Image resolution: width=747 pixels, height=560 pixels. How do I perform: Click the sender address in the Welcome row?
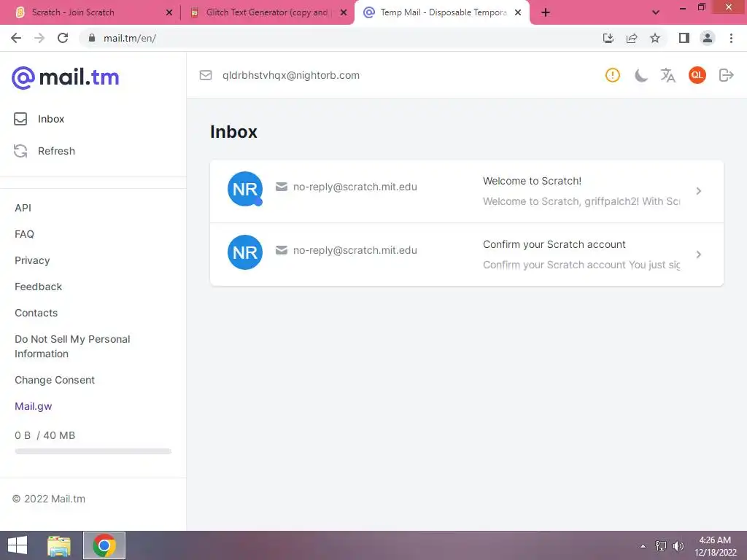[355, 187]
